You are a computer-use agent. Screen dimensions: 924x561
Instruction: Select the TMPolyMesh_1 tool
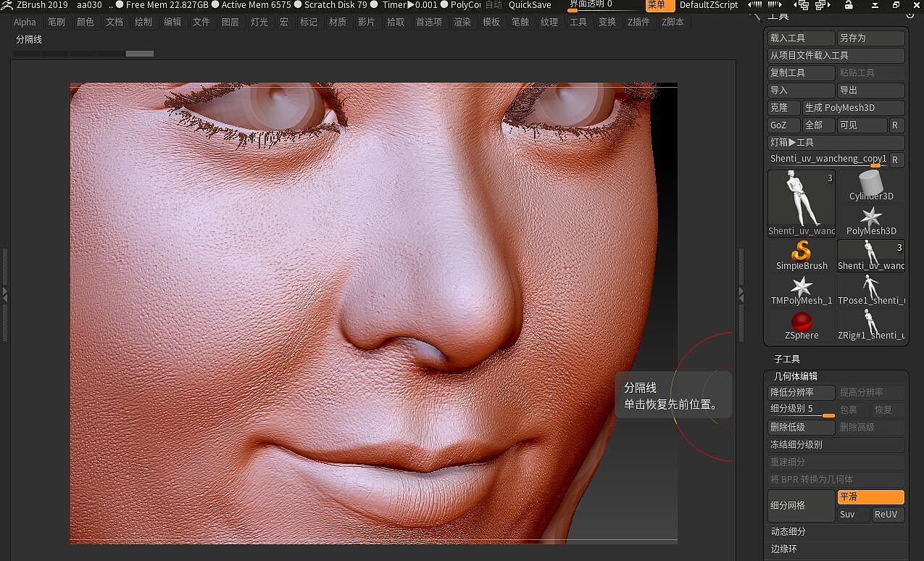[802, 291]
